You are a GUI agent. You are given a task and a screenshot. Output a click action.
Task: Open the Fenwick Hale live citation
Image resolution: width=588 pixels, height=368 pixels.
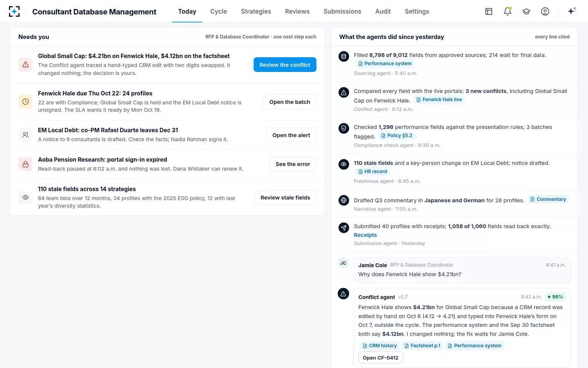tap(439, 100)
